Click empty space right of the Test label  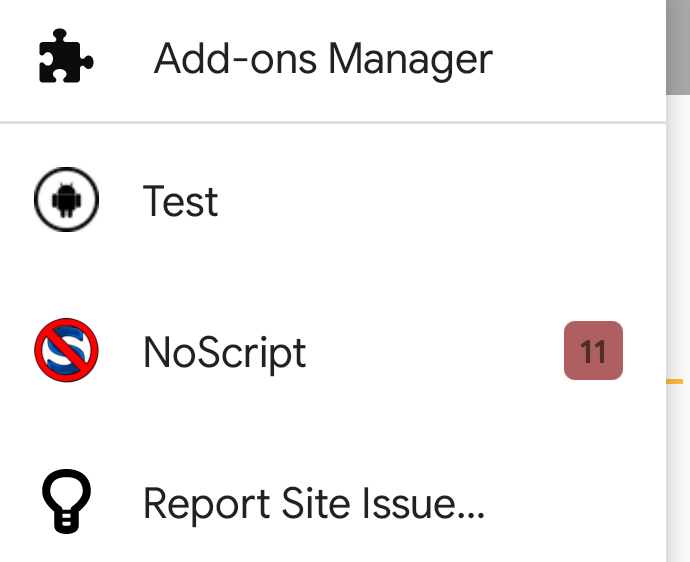pos(440,200)
